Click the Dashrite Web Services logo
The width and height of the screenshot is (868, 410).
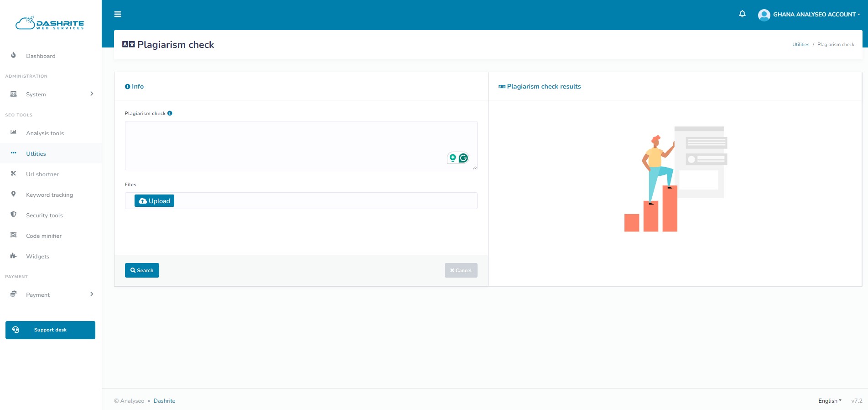click(50, 23)
